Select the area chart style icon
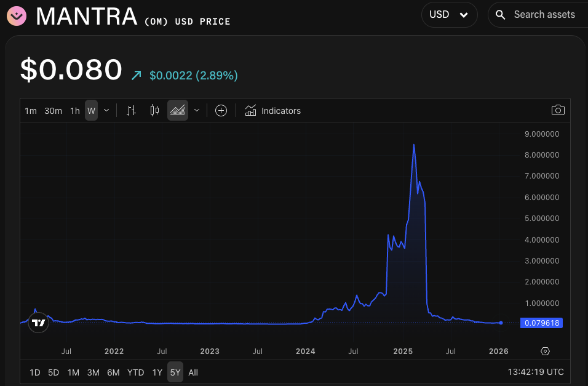The height and width of the screenshot is (386, 588). 177,110
